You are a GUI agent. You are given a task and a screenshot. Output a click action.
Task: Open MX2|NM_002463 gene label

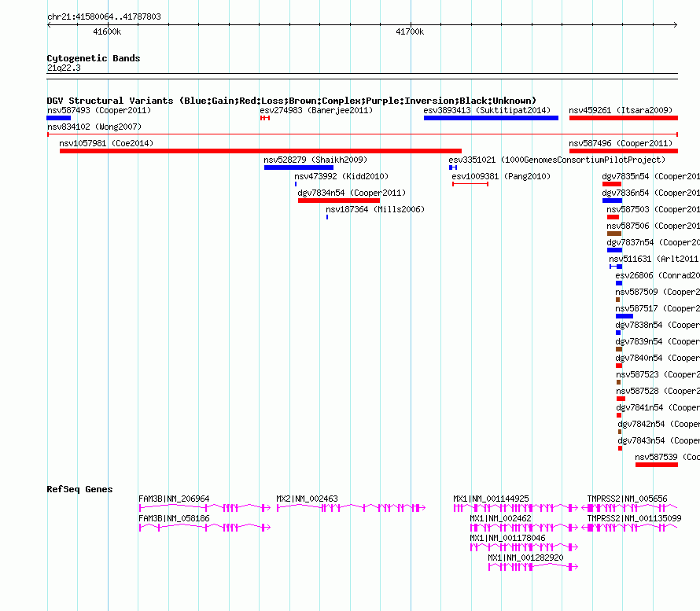(307, 499)
